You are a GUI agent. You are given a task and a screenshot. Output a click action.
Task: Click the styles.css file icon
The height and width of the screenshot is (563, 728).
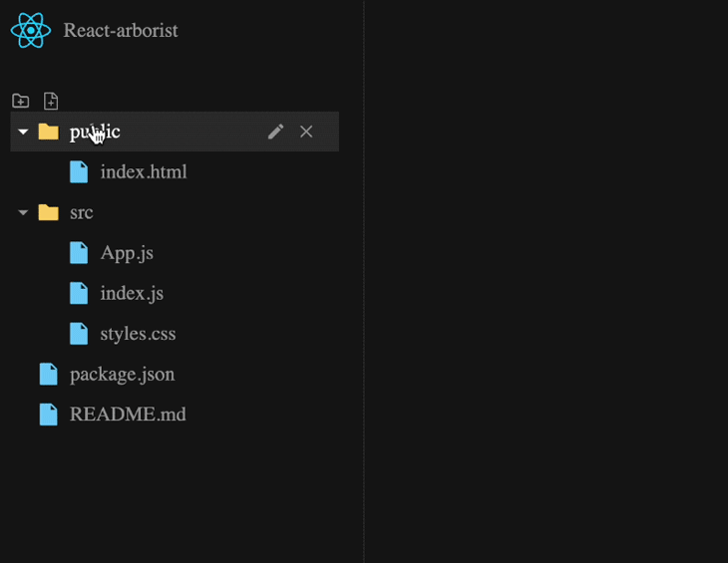(79, 334)
